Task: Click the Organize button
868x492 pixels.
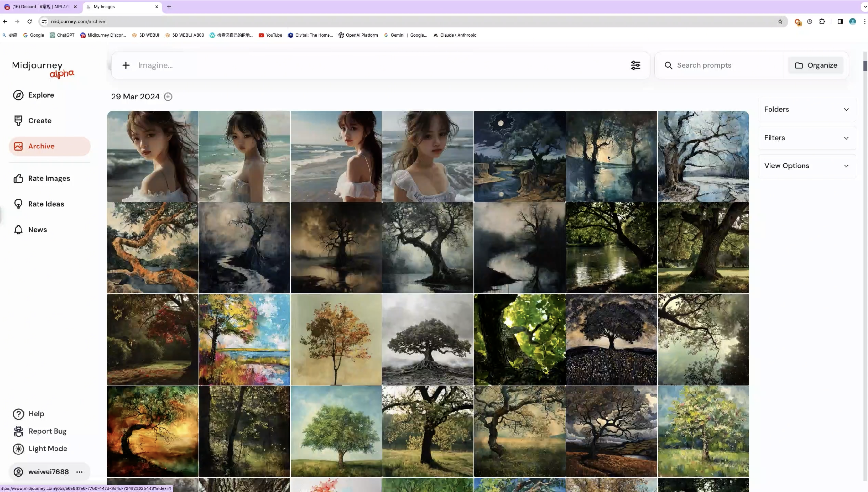Action: [816, 65]
